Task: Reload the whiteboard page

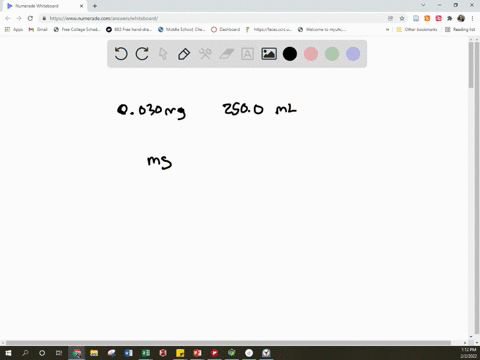Action: 30,18
